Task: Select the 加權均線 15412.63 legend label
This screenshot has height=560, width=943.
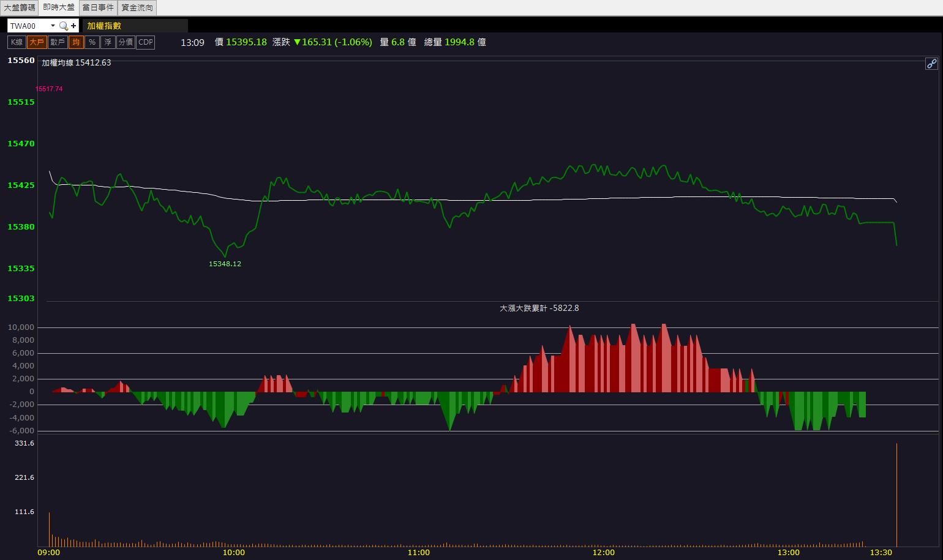Action: pyautogui.click(x=77, y=62)
